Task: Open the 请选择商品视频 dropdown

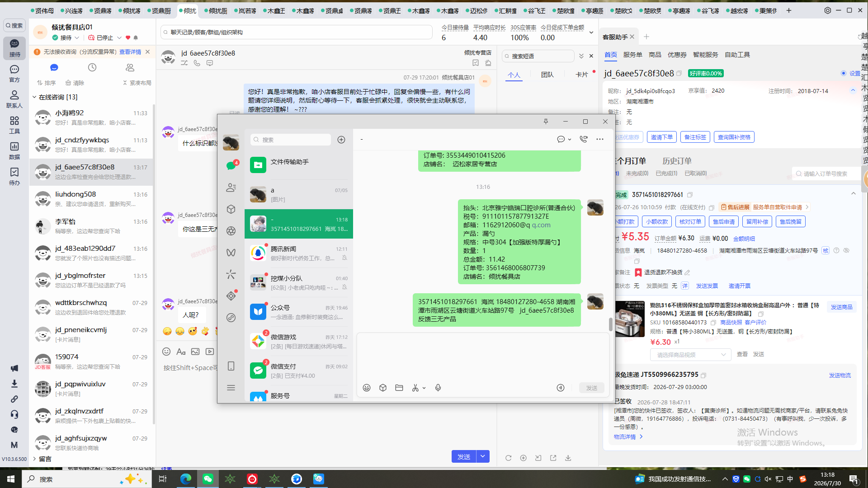Action: tap(691, 355)
